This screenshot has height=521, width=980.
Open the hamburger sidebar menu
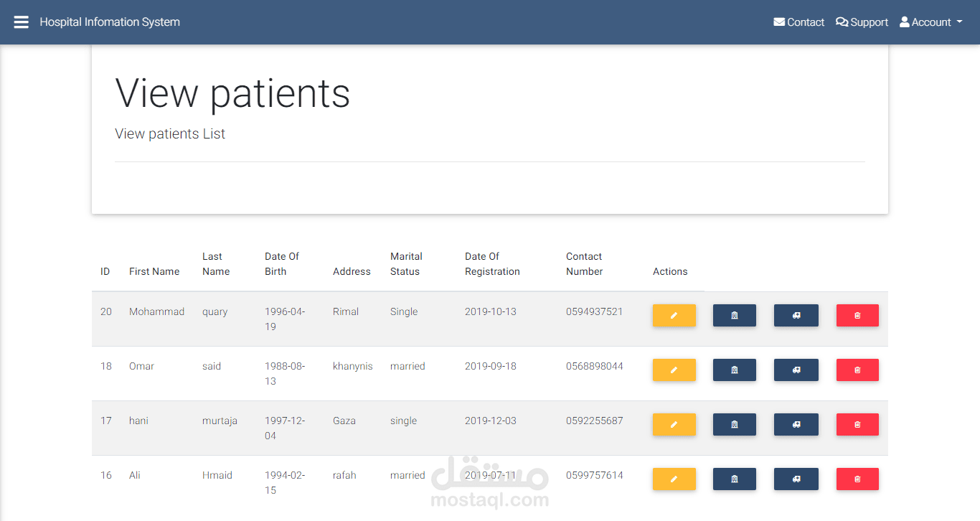[x=22, y=22]
